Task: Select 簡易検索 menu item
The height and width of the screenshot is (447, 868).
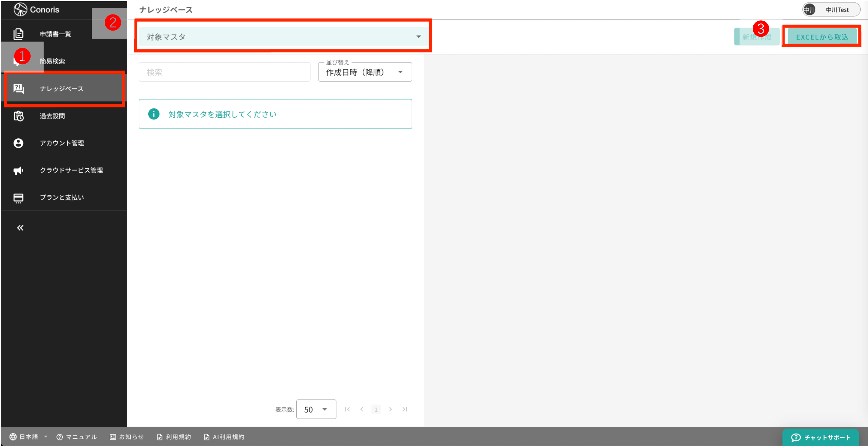Action: click(x=53, y=61)
